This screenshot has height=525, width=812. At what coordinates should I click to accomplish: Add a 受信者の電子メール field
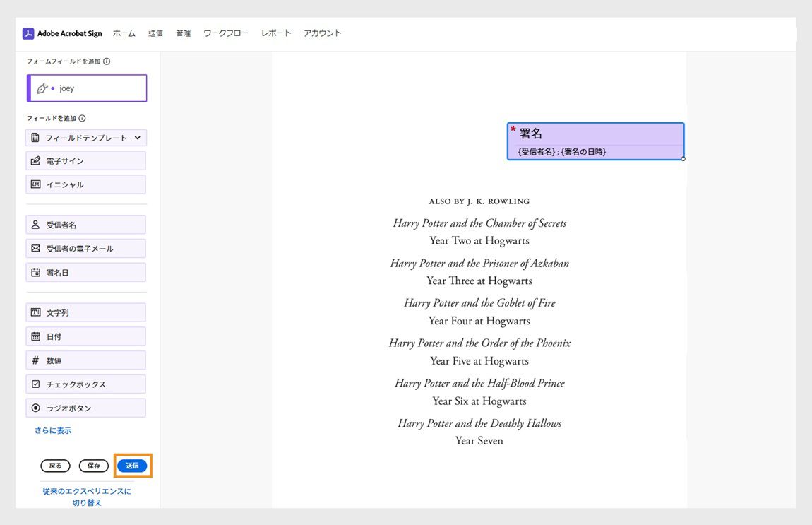click(85, 248)
